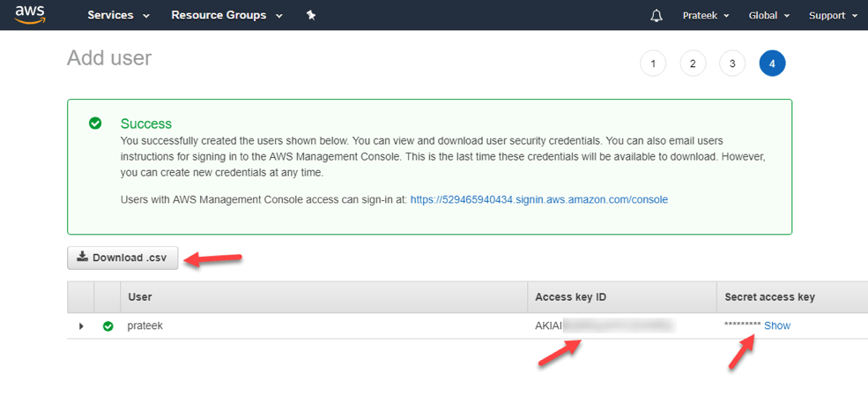Click the pin shortcuts icon
The height and width of the screenshot is (404, 868).
pyautogui.click(x=311, y=16)
